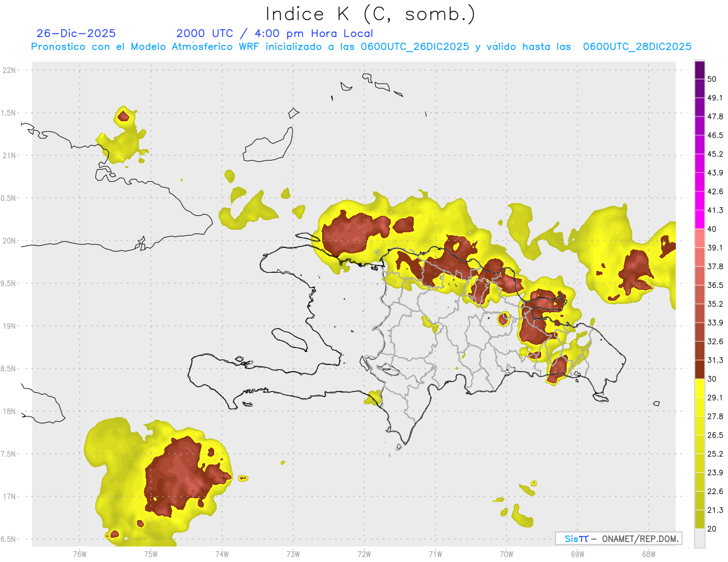Click the legend value "25.2"

[715, 454]
